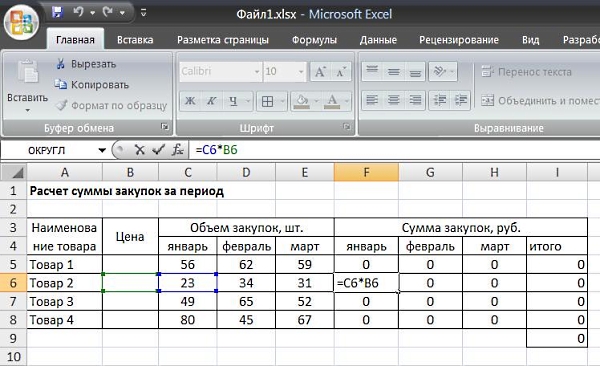Toggle bold Ж formatting
The image size is (600, 366).
pyautogui.click(x=190, y=101)
